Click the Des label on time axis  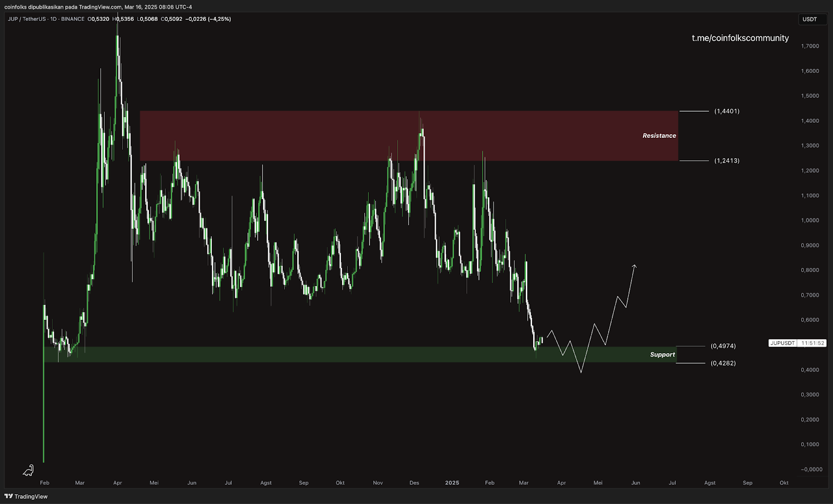(x=414, y=483)
